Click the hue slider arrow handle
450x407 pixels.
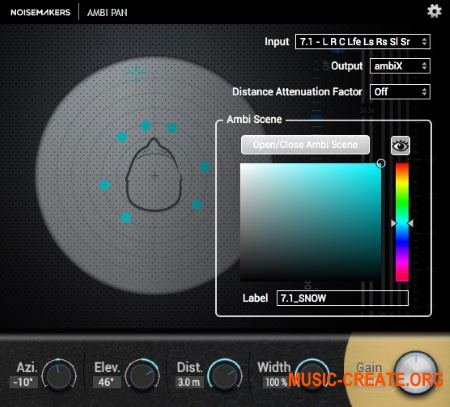[x=402, y=223]
